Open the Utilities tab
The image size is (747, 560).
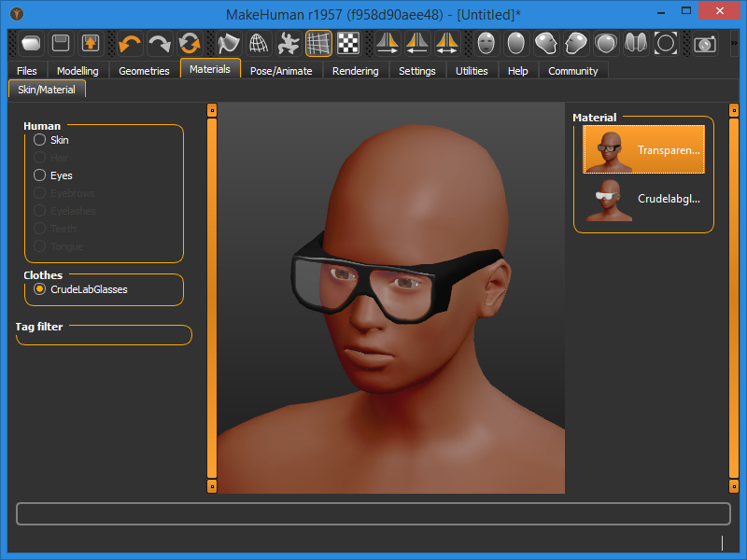coord(472,71)
